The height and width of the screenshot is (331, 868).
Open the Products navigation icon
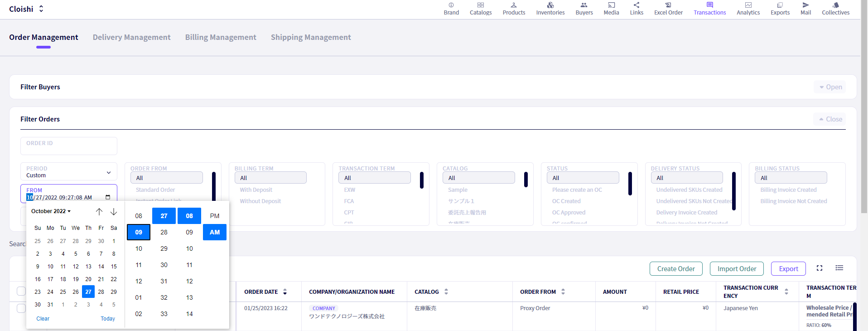point(514,5)
